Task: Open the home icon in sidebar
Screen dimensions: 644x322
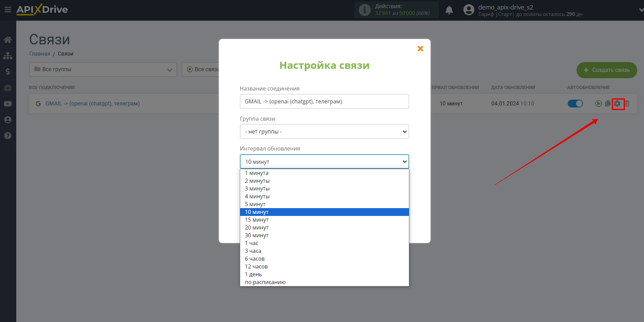Action: (x=8, y=40)
